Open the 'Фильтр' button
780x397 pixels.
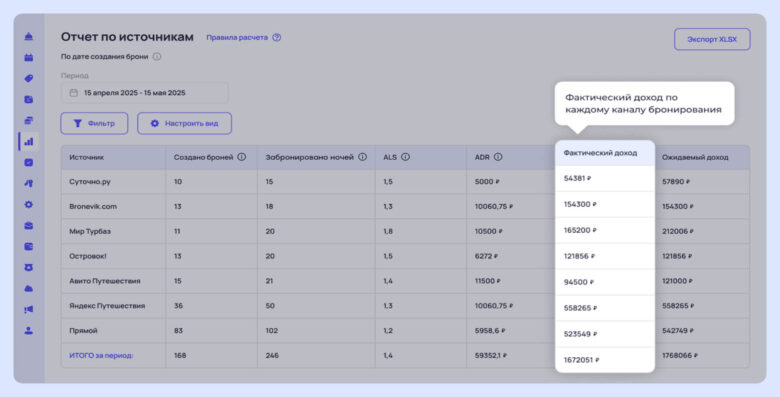[94, 123]
